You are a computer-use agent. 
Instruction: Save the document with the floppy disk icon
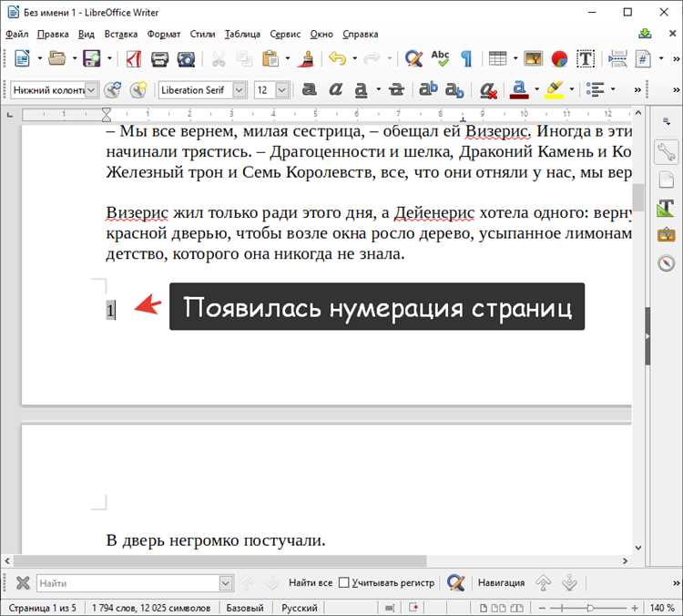click(x=92, y=58)
